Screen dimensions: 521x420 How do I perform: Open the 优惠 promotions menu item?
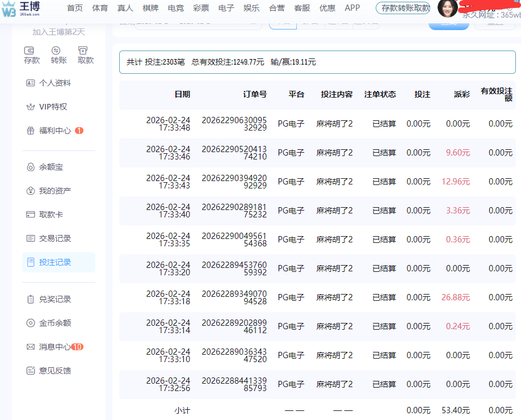(327, 8)
